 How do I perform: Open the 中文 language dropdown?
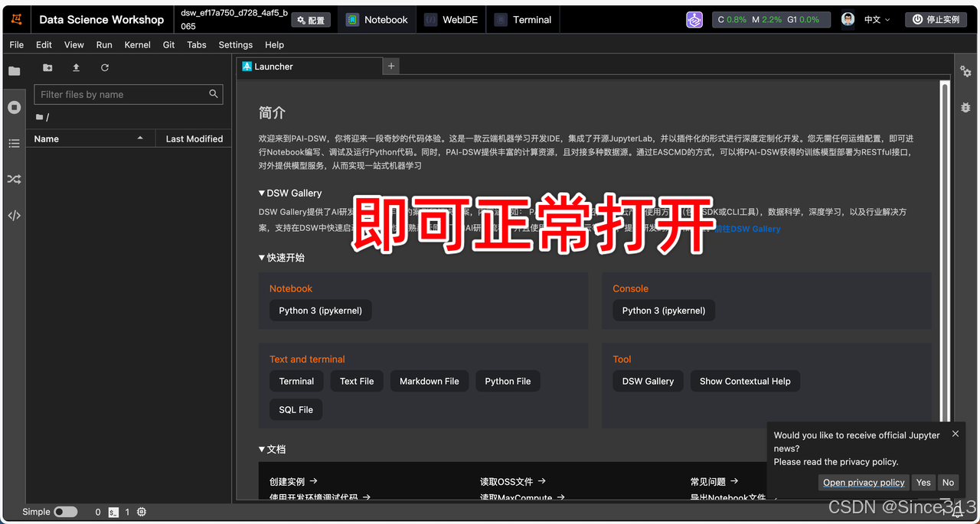877,20
